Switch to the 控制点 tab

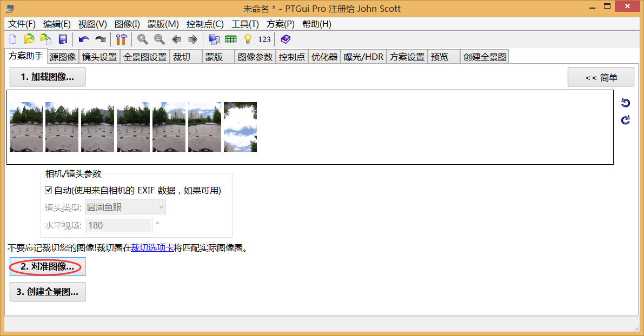292,57
